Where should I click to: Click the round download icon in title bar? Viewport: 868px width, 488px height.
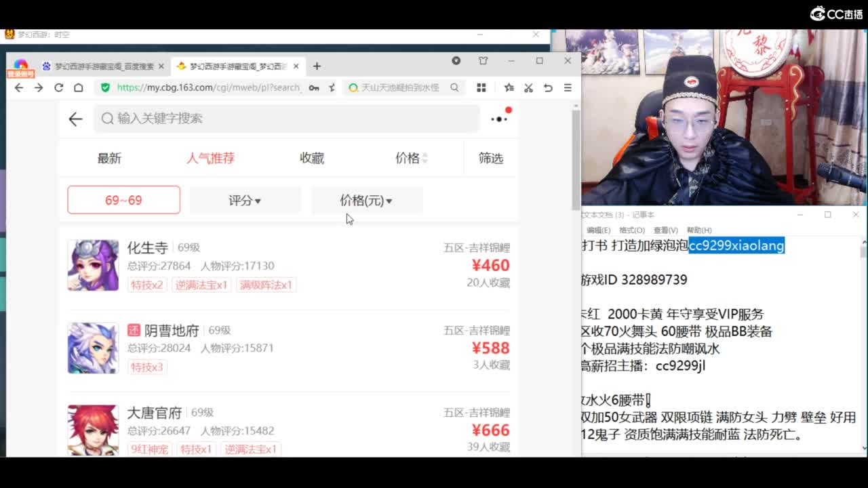(456, 60)
